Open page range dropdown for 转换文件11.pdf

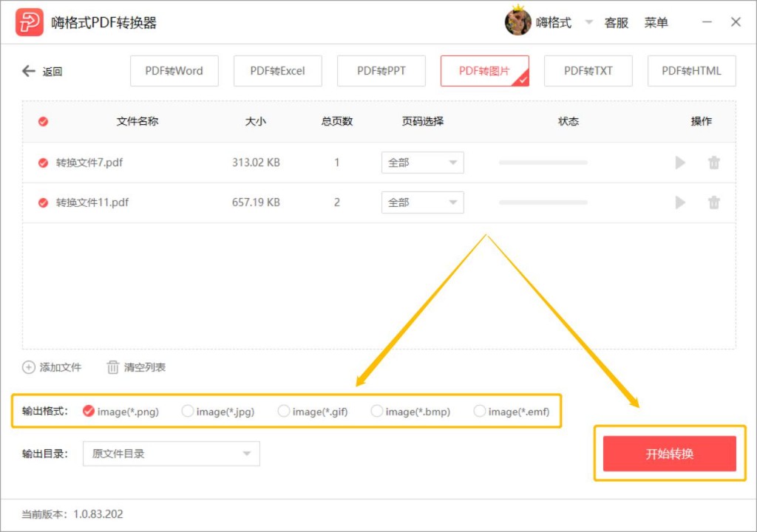[422, 202]
